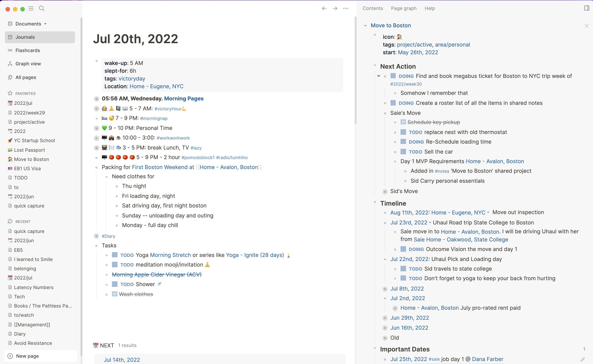Screen dimensions: 593x364
Task: Open the Documents graph dropdown
Action: click(28, 24)
